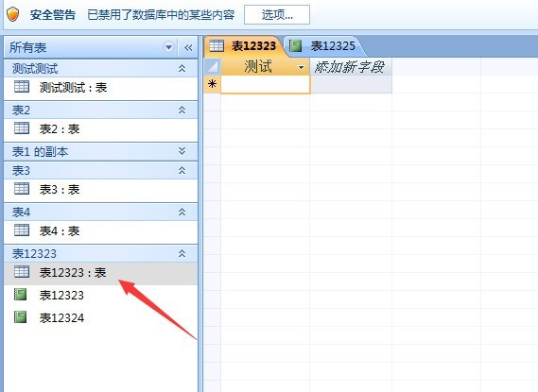Click the green report icon of 表12323
The width and height of the screenshot is (538, 392).
[x=20, y=295]
